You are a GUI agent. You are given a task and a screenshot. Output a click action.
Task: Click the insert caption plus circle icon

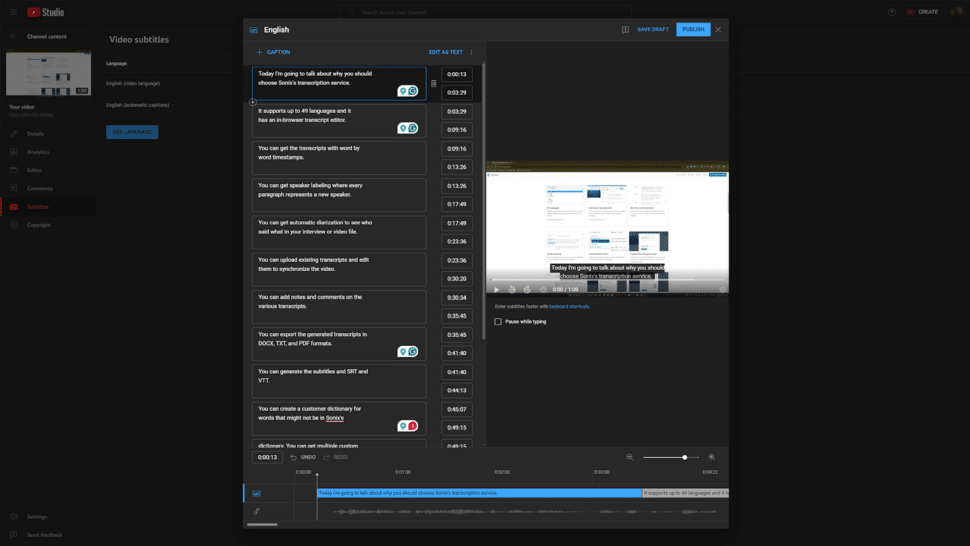coord(252,102)
